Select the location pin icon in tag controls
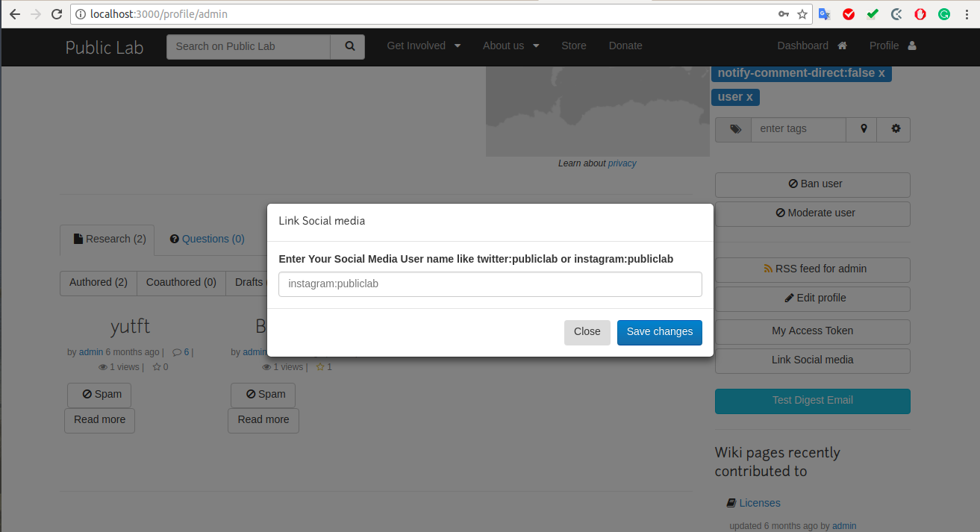The height and width of the screenshot is (532, 980). tap(861, 129)
